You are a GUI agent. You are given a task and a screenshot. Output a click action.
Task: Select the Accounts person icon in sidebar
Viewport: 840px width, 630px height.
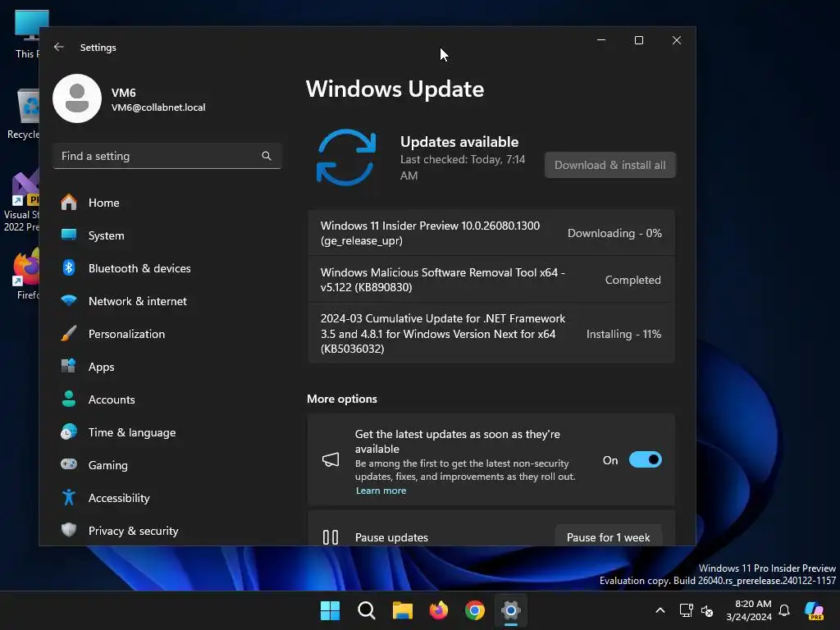[x=69, y=399]
